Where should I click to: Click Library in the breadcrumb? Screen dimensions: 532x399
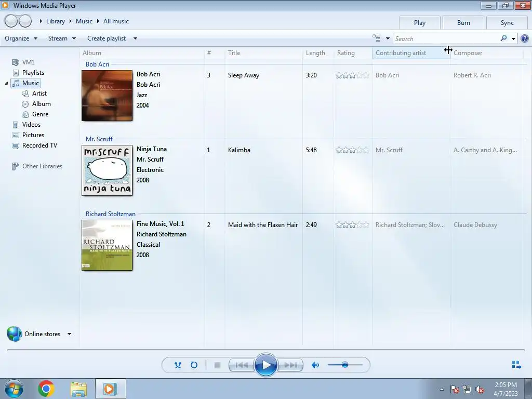coord(55,21)
